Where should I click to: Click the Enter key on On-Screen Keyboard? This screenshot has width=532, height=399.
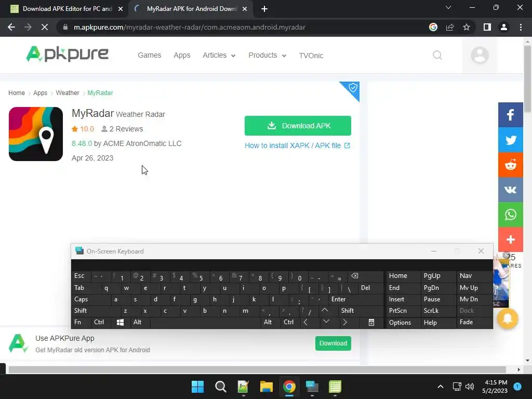355,299
